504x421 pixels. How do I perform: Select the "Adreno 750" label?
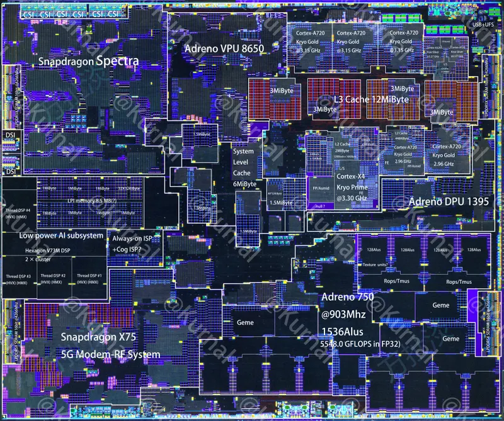click(x=348, y=297)
